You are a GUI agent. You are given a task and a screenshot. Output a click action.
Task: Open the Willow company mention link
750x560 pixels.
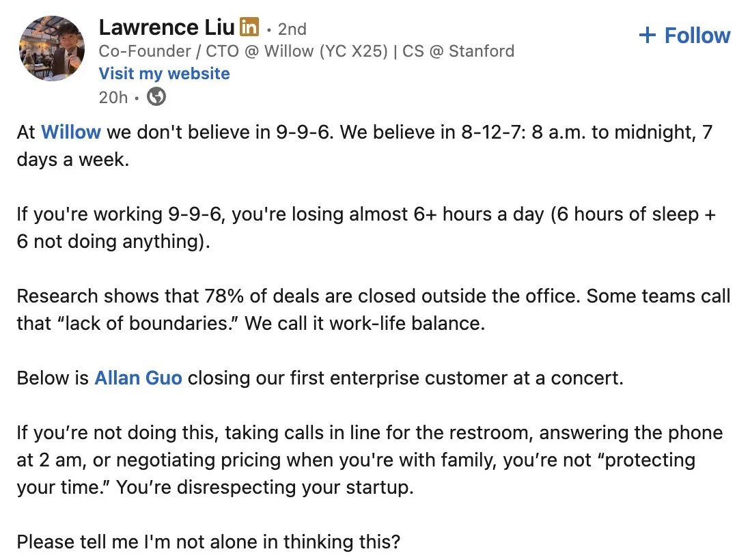(71, 132)
